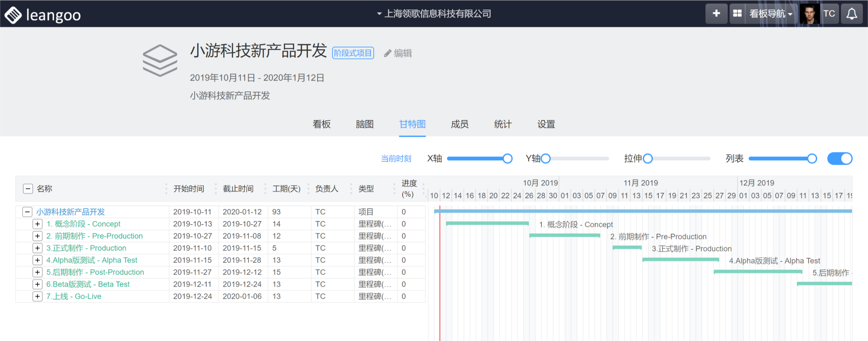
Task: Open the 4.Alpha版测试 - Alpha Test link
Action: tap(92, 260)
